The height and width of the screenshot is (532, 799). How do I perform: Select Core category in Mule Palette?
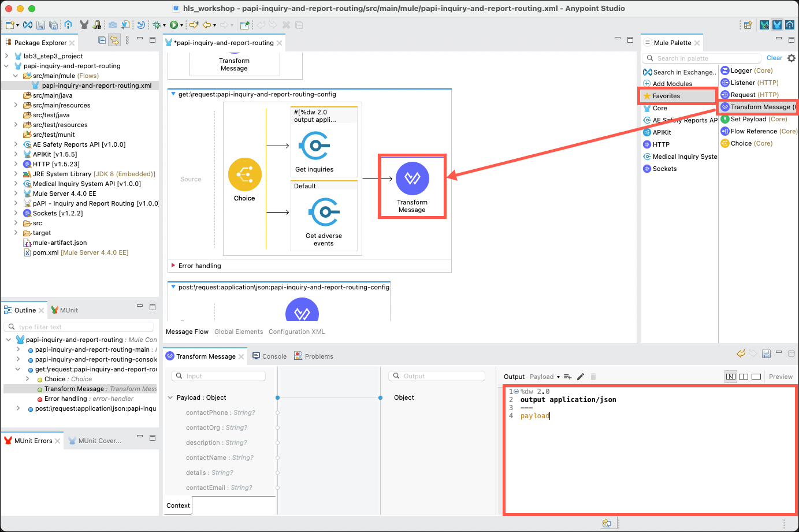point(655,108)
